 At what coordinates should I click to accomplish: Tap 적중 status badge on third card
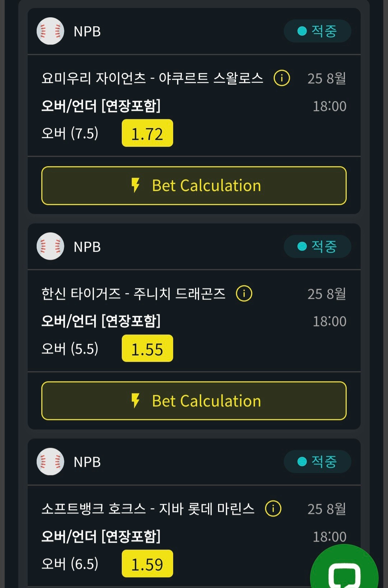pos(318,461)
